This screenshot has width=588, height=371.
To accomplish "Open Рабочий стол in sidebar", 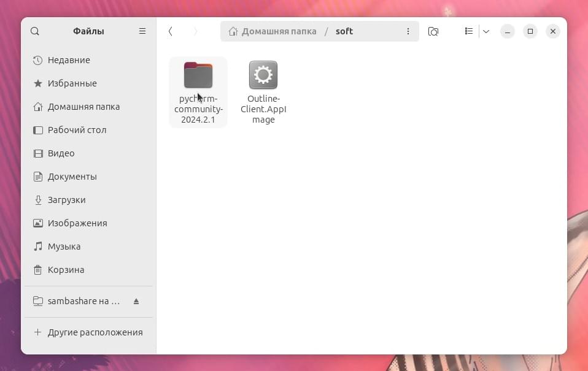I will tap(88, 130).
